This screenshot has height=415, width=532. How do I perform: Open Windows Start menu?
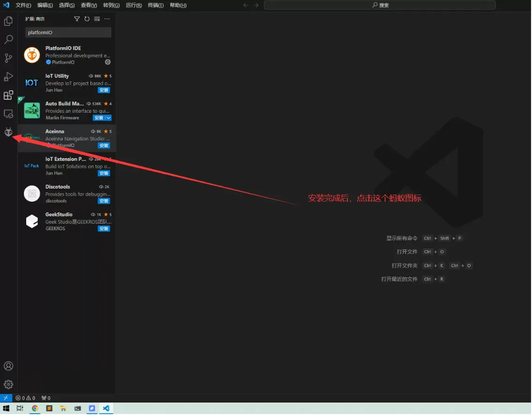(6, 409)
